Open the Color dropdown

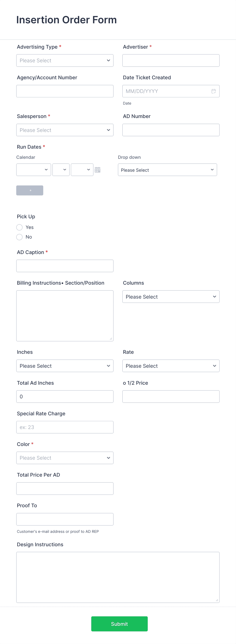tap(65, 458)
